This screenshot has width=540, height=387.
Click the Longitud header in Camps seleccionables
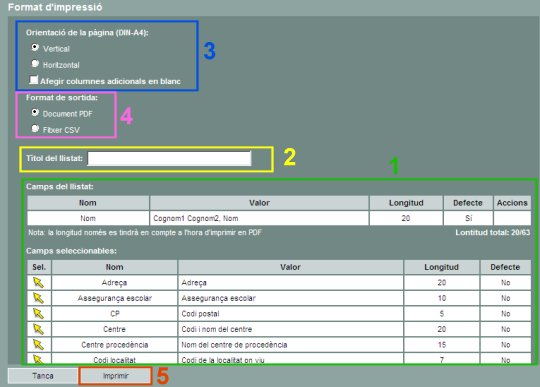point(442,267)
